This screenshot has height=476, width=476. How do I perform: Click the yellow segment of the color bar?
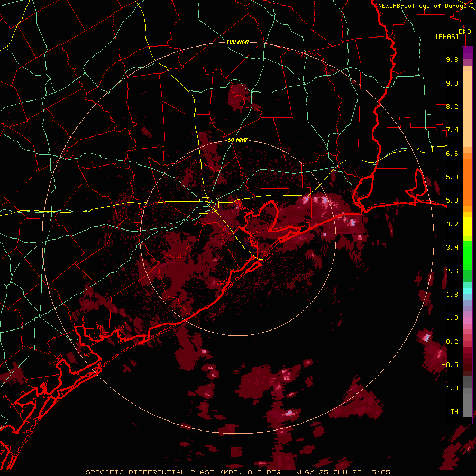(467, 226)
